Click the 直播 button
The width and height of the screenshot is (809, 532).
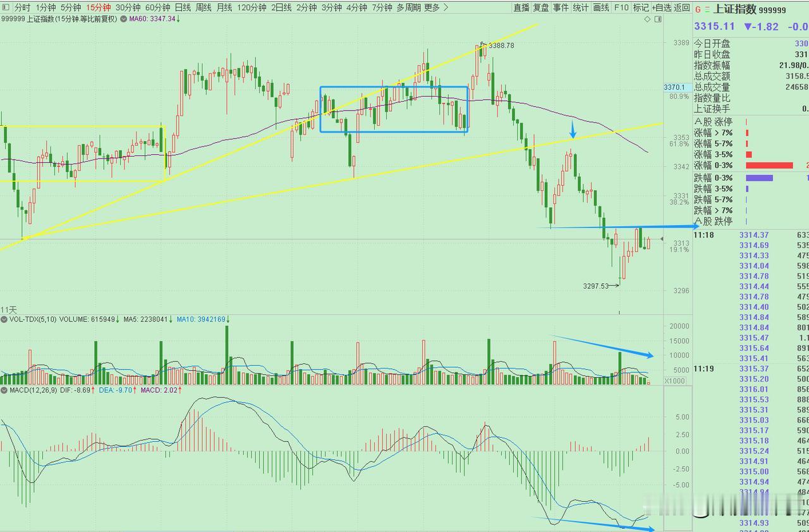tap(521, 8)
